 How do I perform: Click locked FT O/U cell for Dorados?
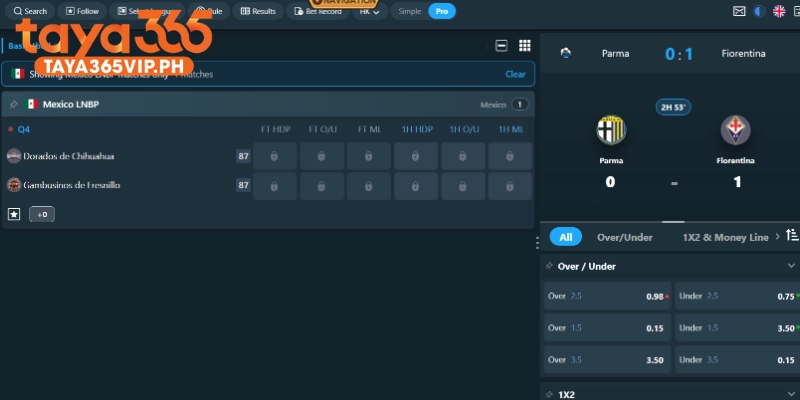coord(321,156)
